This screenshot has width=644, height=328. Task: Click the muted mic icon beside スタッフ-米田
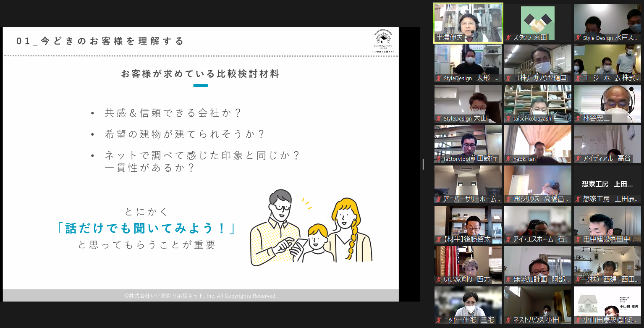509,38
